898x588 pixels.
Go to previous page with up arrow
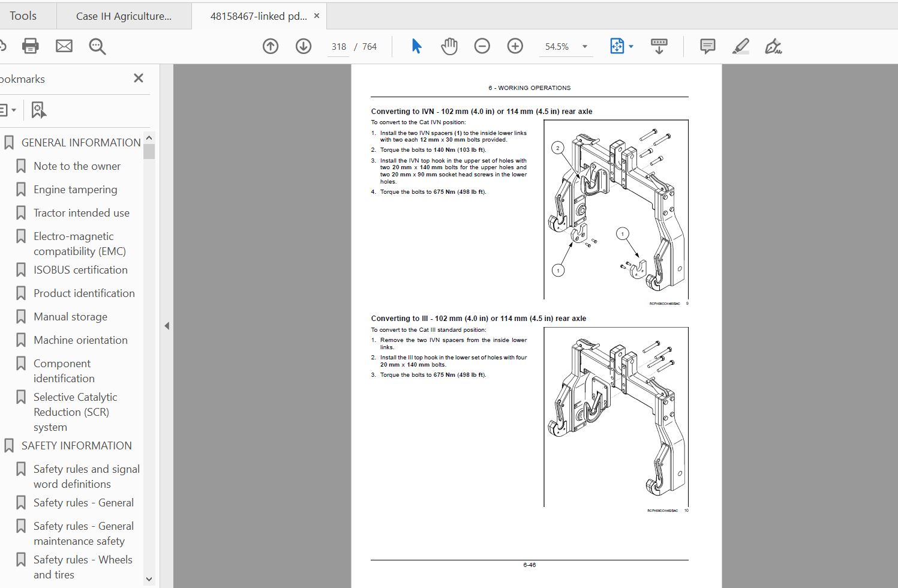pos(271,46)
